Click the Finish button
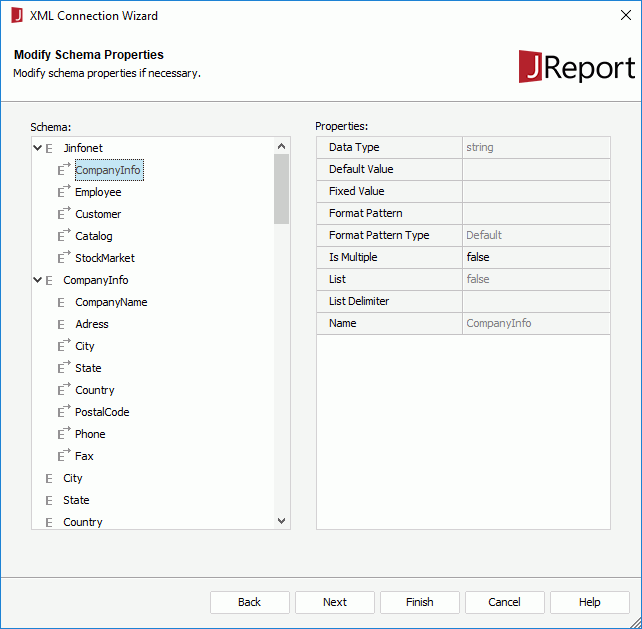The height and width of the screenshot is (629, 642). 420,602
